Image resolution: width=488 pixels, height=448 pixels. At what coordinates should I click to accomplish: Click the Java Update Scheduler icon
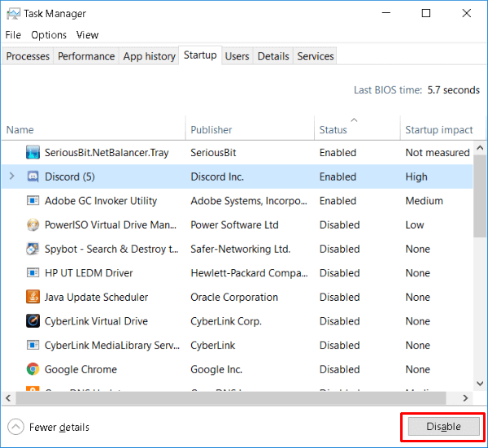(33, 297)
